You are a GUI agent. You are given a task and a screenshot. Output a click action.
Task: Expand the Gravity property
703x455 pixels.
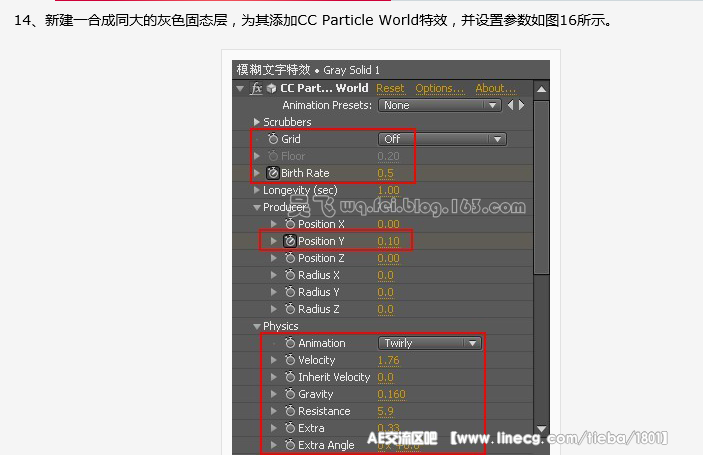[273, 394]
